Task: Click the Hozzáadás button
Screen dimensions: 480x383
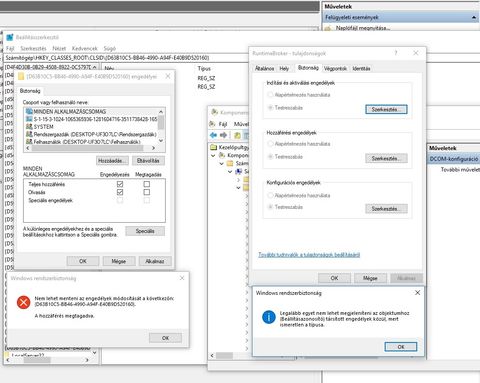Action: pyautogui.click(x=112, y=161)
